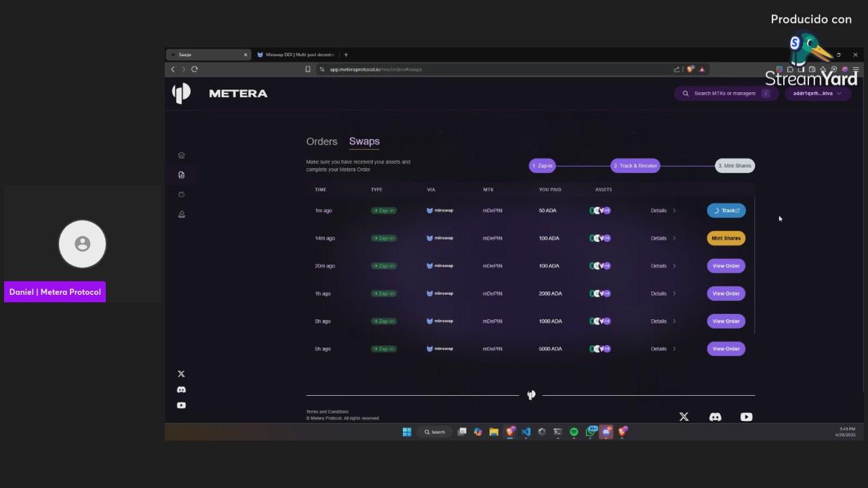Expand Details for the 1h ago swap
The height and width of the screenshot is (488, 868).
pos(663,293)
